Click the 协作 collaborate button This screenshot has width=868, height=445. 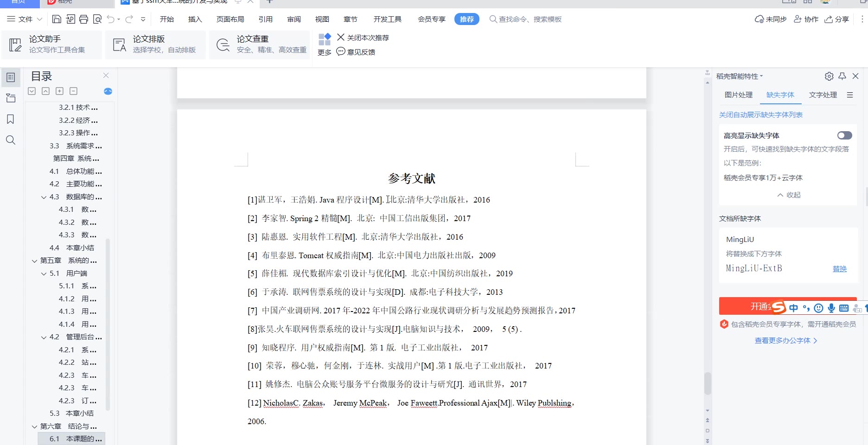tap(806, 19)
